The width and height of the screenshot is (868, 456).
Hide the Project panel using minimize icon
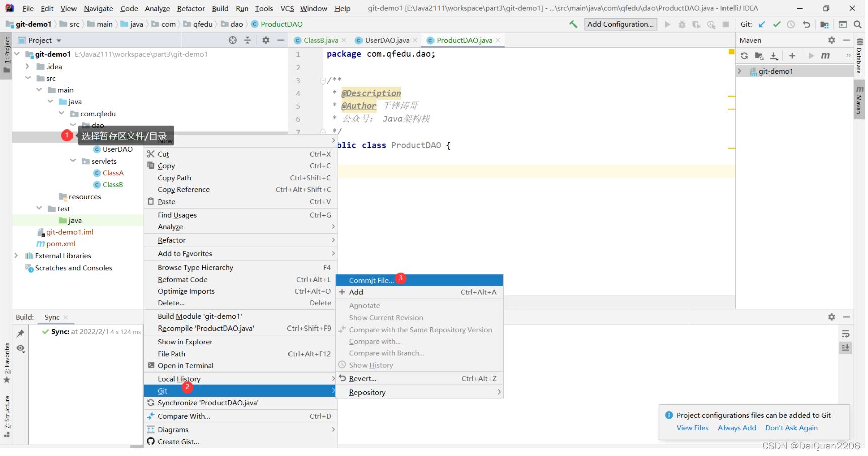[281, 40]
